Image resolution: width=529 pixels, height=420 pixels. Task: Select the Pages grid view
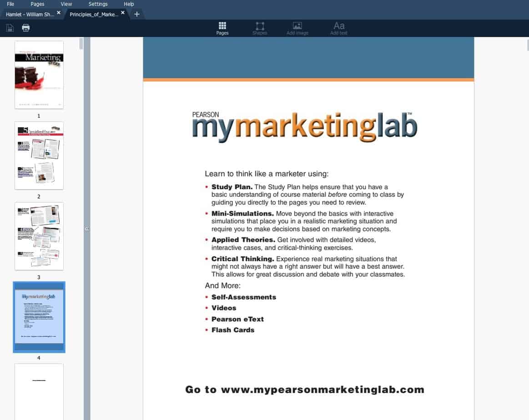[222, 28]
